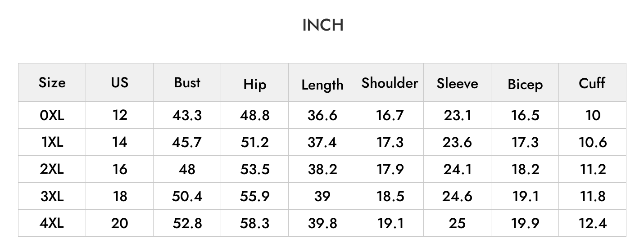Select the Sleeve column header
This screenshot has height=243, width=644.
point(457,83)
